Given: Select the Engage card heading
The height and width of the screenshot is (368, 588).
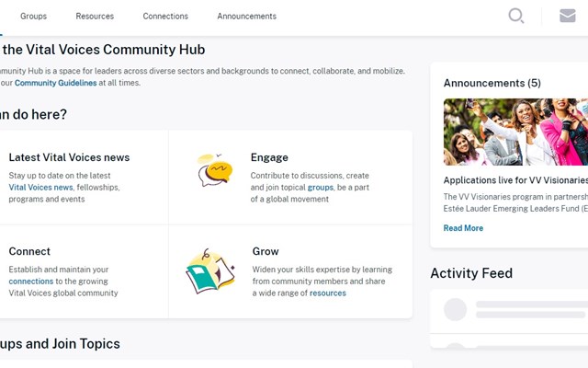Looking at the screenshot, I should 269,157.
